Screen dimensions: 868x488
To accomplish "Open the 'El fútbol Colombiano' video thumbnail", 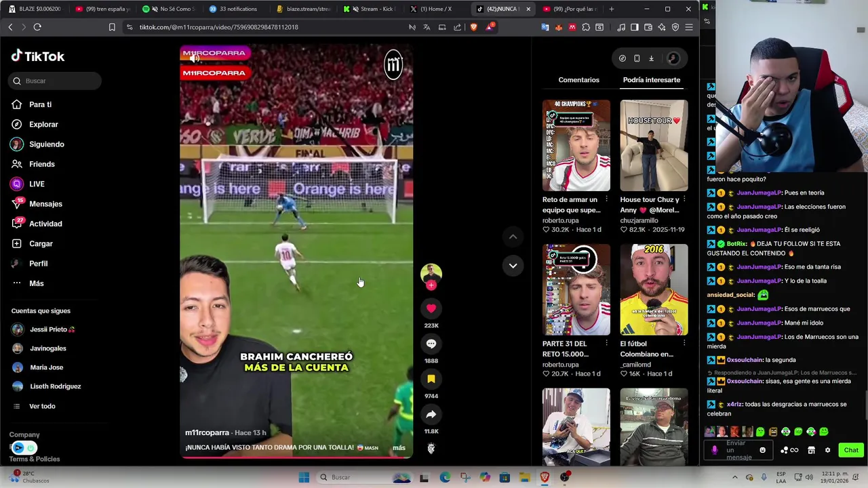I will pos(654,290).
